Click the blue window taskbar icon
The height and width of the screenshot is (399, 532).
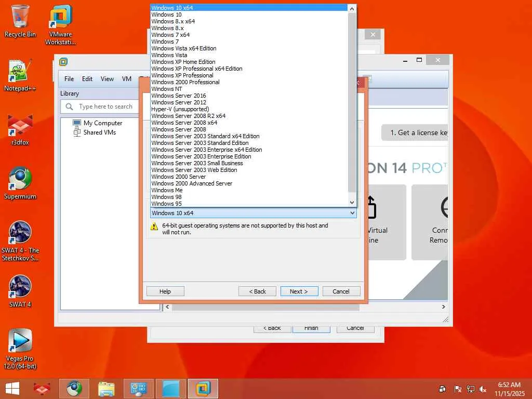(x=170, y=389)
